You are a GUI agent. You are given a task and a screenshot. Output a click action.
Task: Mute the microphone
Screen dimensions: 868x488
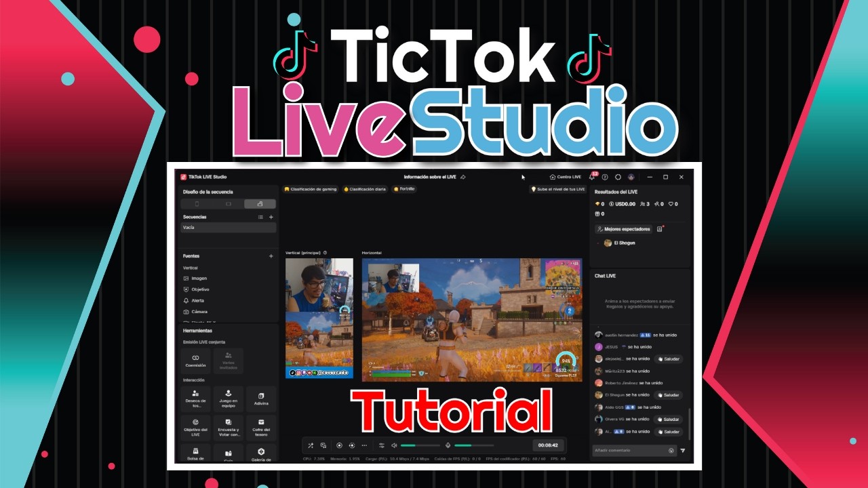click(x=448, y=445)
